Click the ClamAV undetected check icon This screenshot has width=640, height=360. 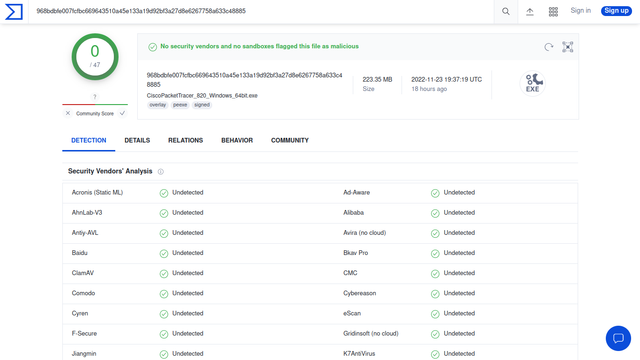164,273
